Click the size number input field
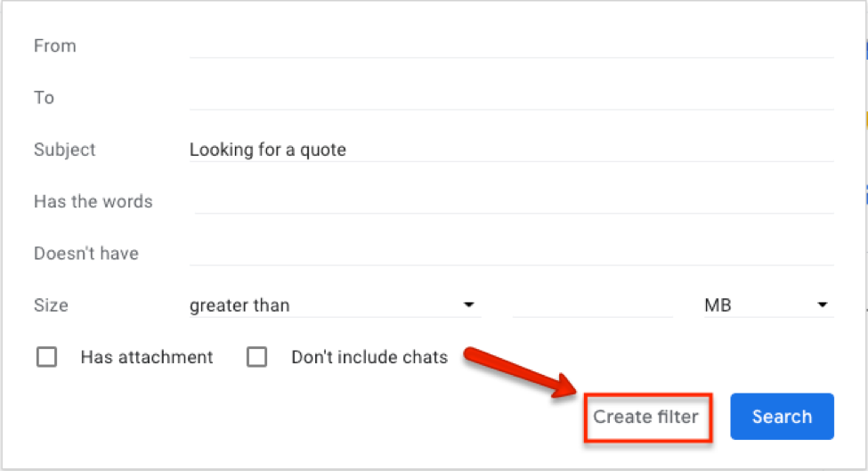Screen dimensions: 868x471 pyautogui.click(x=592, y=305)
